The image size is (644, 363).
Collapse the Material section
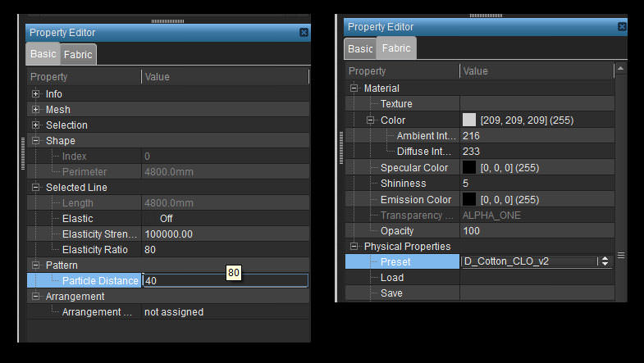coord(354,88)
